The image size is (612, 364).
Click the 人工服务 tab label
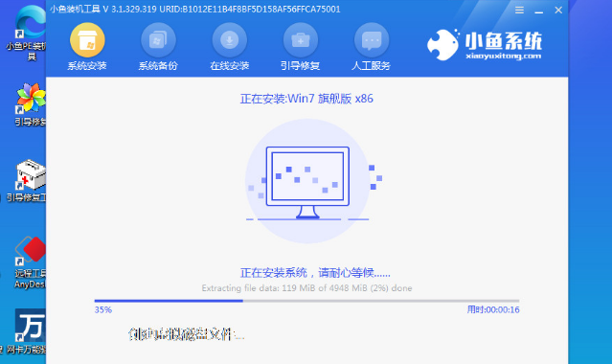tap(372, 65)
